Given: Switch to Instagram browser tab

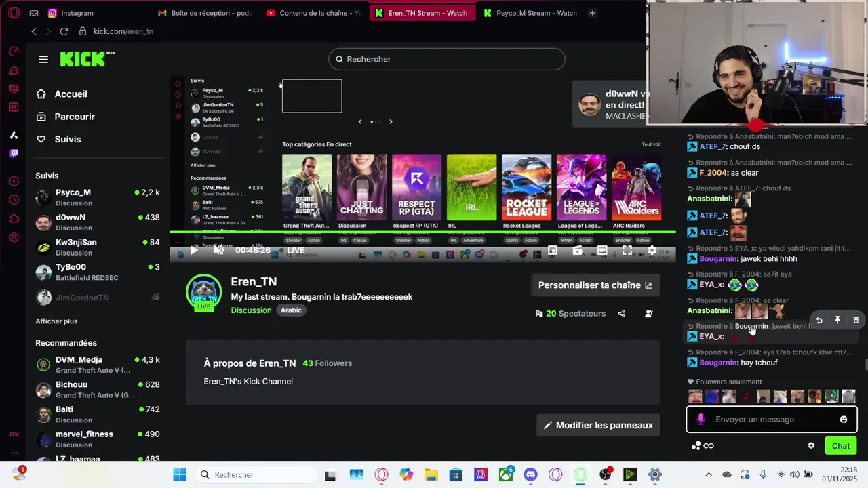Looking at the screenshot, I should tap(77, 13).
